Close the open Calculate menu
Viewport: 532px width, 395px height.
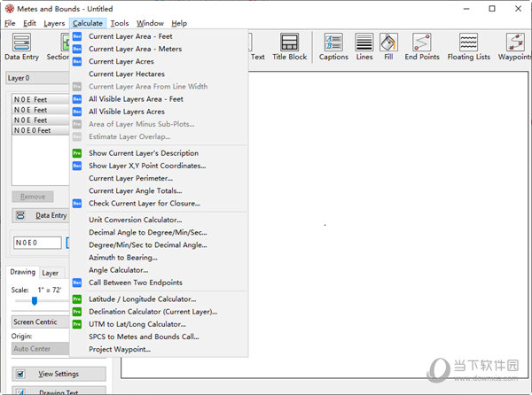(88, 23)
